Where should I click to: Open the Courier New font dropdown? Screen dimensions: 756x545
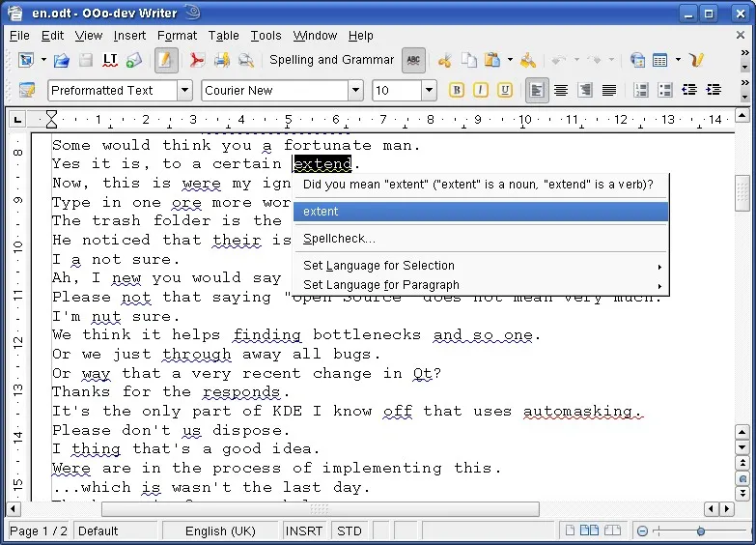pyautogui.click(x=355, y=90)
